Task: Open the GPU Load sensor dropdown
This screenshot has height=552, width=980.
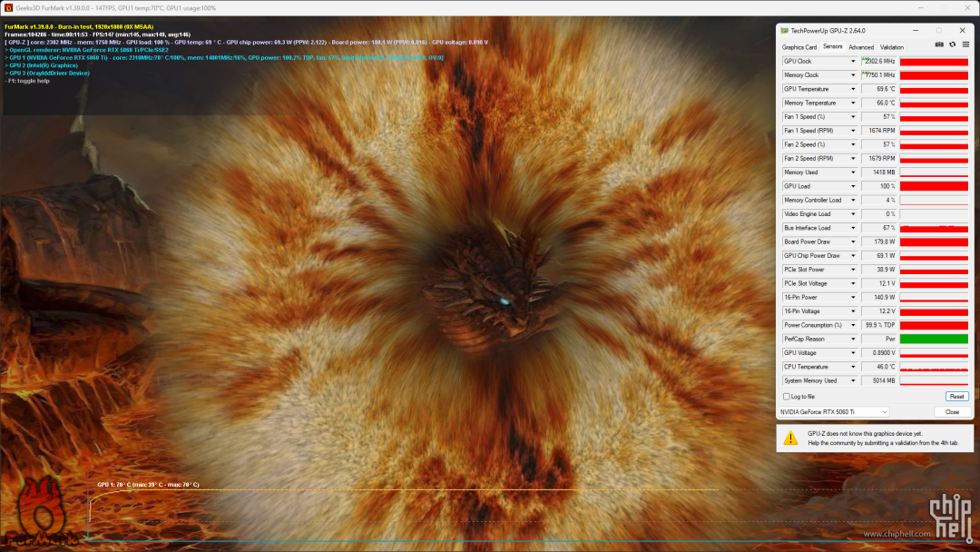Action: click(x=852, y=186)
